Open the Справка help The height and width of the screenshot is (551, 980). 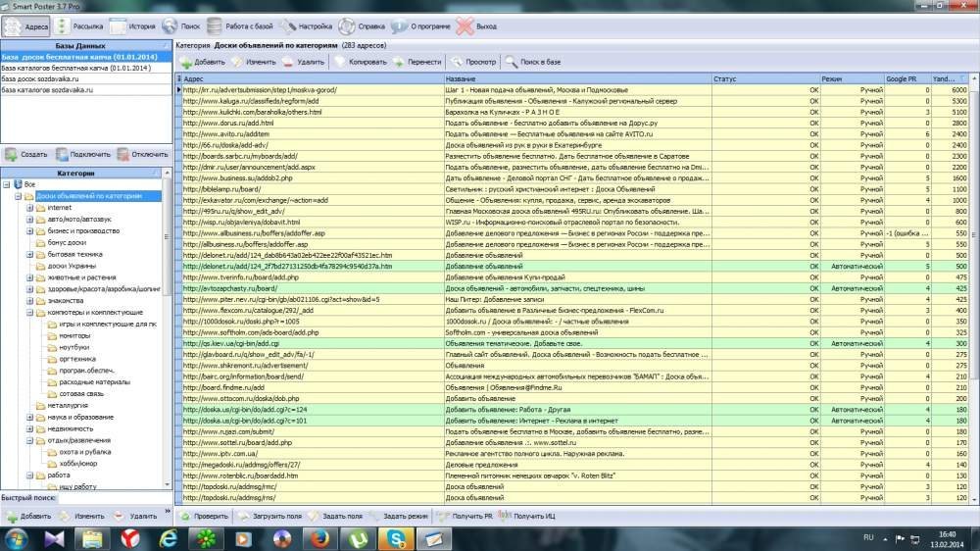pos(362,26)
